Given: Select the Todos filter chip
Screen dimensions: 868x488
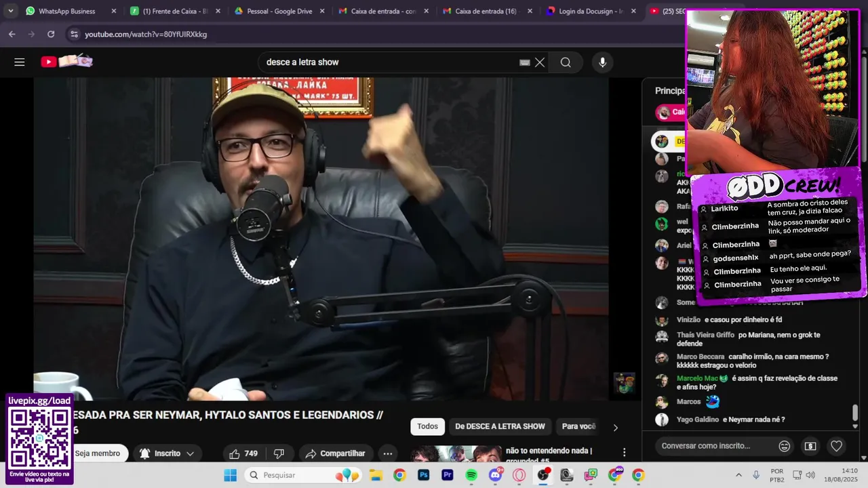Looking at the screenshot, I should point(427,426).
